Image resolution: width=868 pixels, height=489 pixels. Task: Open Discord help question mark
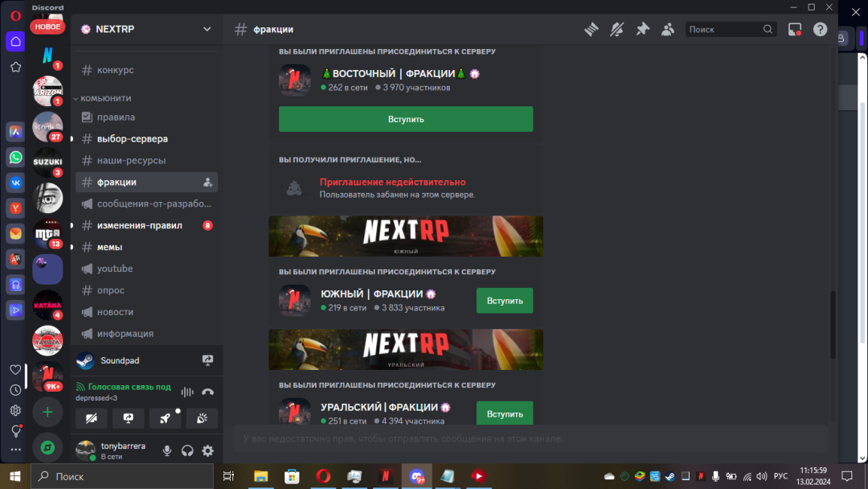pos(820,29)
